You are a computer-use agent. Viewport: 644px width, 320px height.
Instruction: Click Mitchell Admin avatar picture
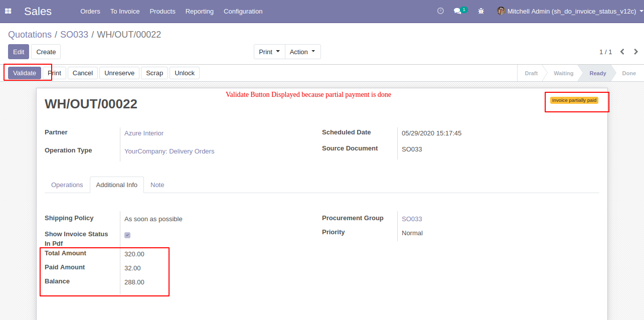(x=501, y=11)
